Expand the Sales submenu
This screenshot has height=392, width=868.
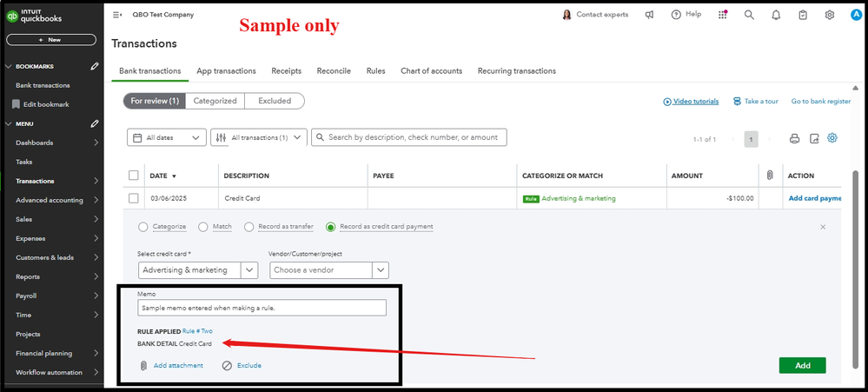pos(96,219)
